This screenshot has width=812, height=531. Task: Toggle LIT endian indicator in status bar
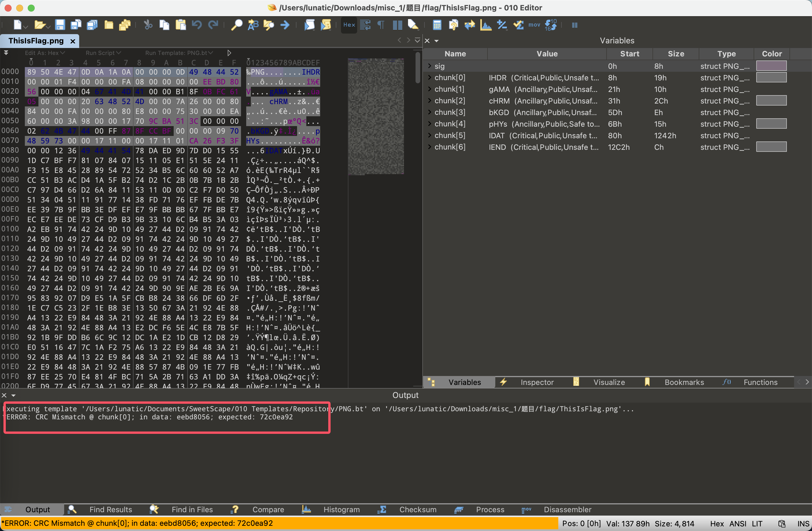pyautogui.click(x=757, y=523)
